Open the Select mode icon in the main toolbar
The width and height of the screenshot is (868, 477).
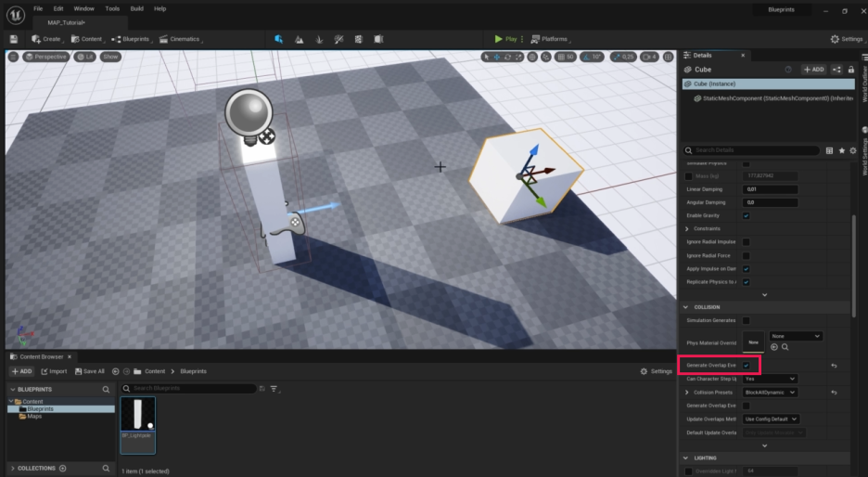coord(278,39)
